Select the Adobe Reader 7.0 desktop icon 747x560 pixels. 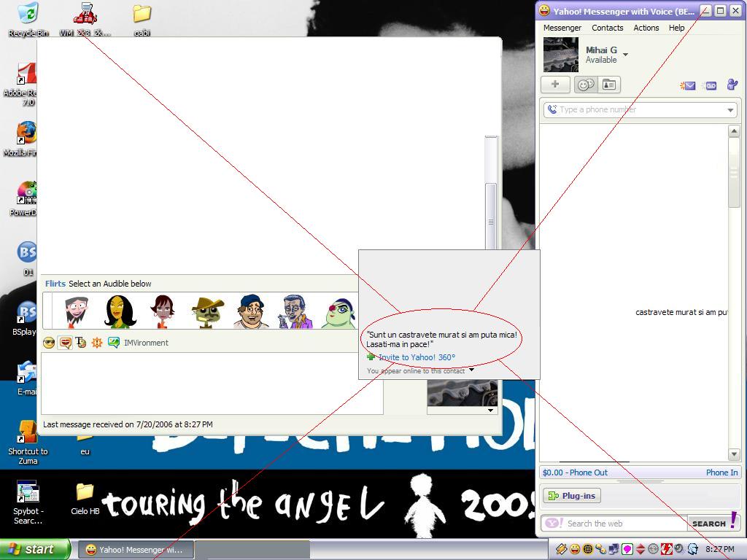tap(21, 85)
